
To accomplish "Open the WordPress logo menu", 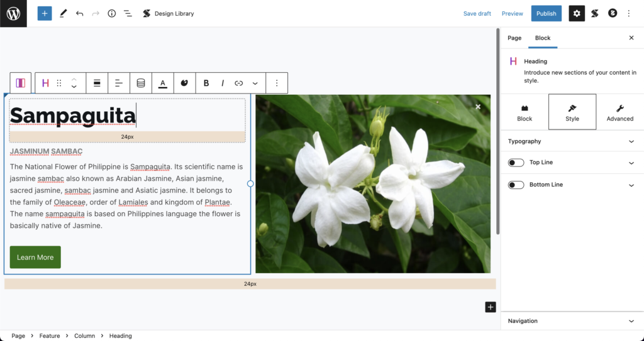I will pos(13,14).
